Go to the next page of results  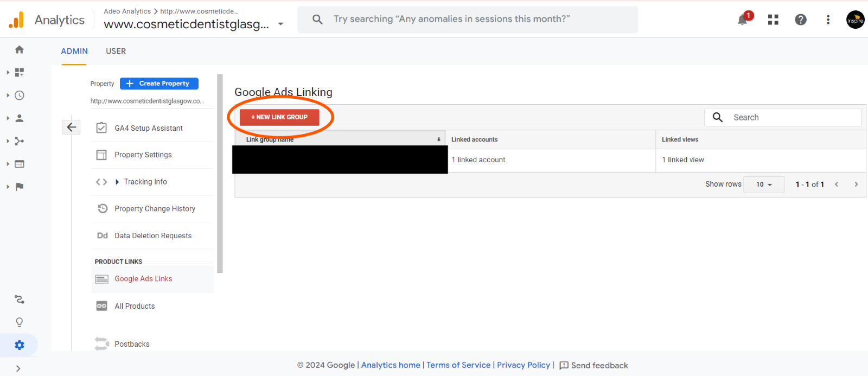(856, 184)
